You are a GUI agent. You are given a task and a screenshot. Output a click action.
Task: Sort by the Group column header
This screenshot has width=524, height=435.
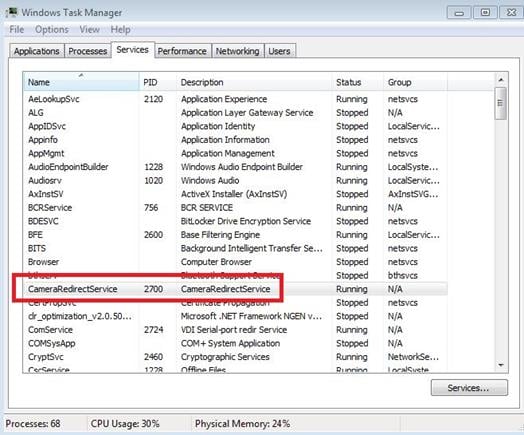point(415,82)
